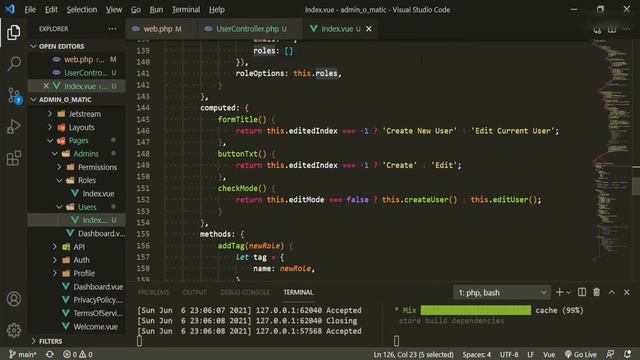Image resolution: width=640 pixels, height=360 pixels.
Task: Click errors and warnings status indicator
Action: pyautogui.click(x=78, y=354)
